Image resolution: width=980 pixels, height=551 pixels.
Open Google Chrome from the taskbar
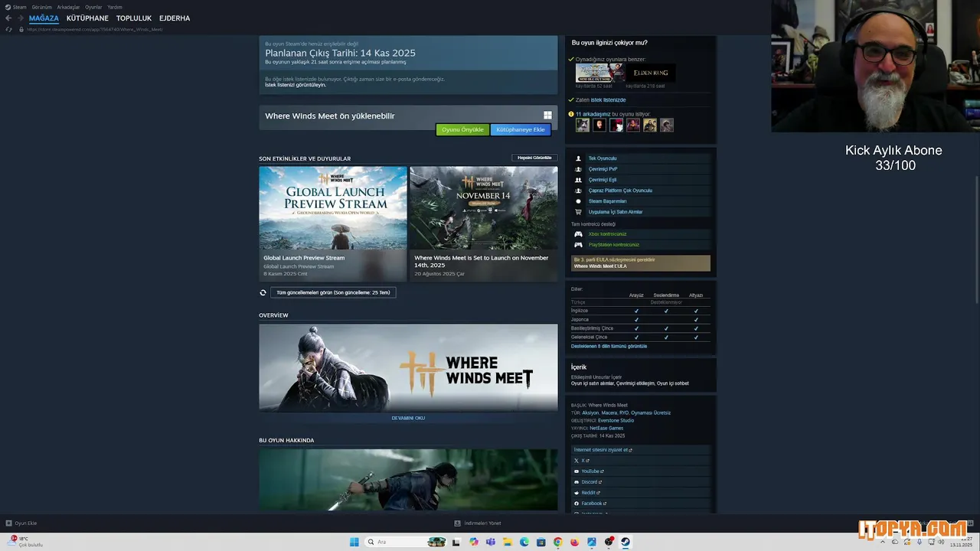click(558, 542)
